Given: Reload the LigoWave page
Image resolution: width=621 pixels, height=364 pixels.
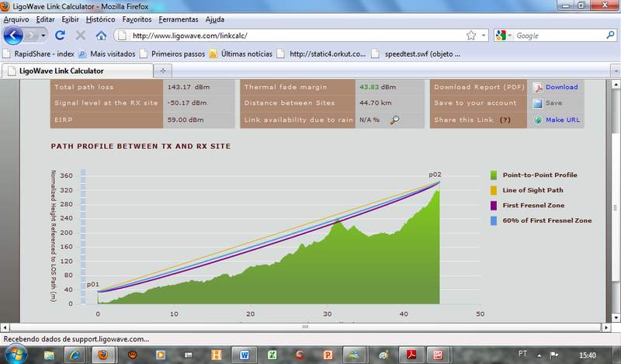Looking at the screenshot, I should (60, 36).
